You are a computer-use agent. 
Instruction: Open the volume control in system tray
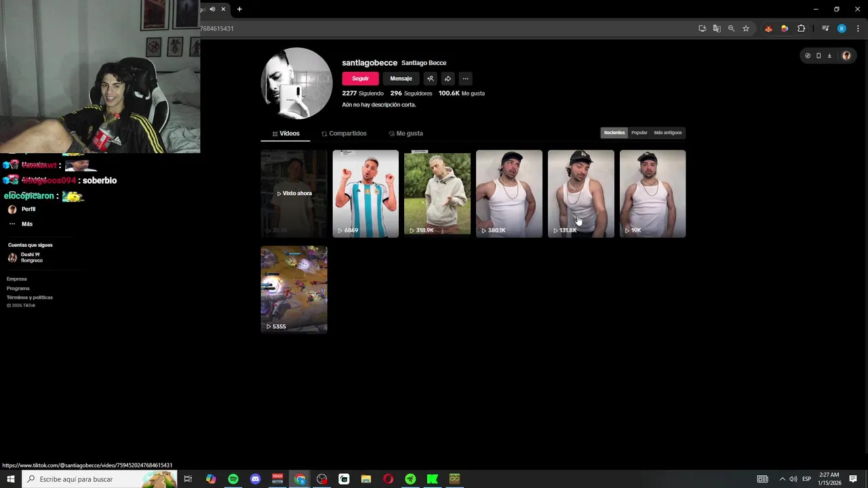pos(793,479)
